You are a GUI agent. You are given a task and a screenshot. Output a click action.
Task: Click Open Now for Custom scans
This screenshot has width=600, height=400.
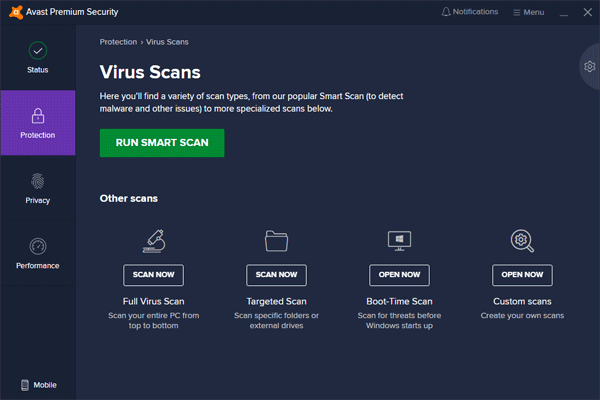click(522, 275)
